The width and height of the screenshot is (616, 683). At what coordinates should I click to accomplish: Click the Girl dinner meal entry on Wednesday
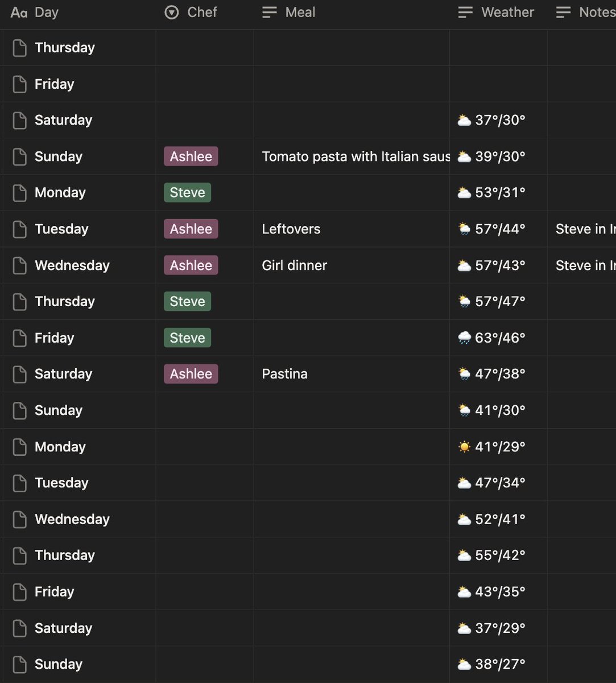(x=294, y=265)
